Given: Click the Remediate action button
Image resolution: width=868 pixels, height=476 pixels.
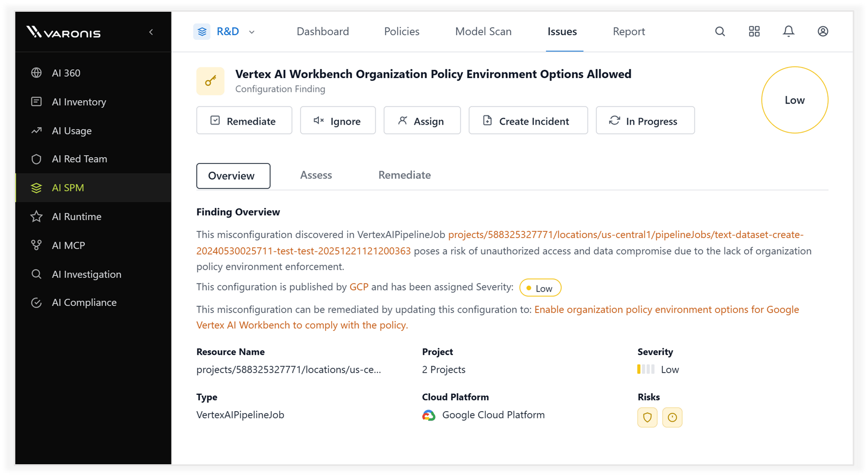Looking at the screenshot, I should 244,121.
